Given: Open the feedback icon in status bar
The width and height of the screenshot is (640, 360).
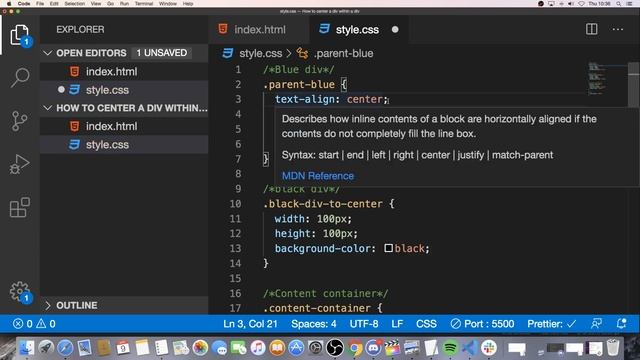Looking at the screenshot, I should (x=596, y=324).
